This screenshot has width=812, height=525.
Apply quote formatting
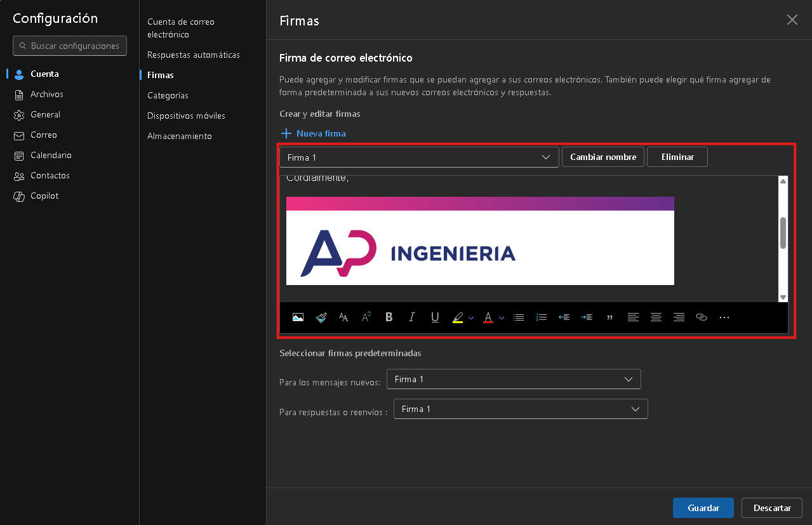pos(610,317)
